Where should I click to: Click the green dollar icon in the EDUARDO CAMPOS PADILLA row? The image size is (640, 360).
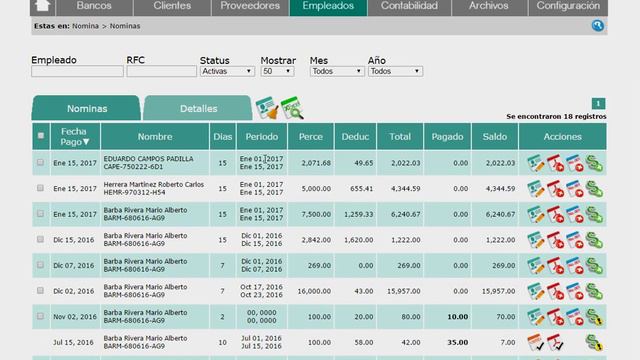(594, 163)
